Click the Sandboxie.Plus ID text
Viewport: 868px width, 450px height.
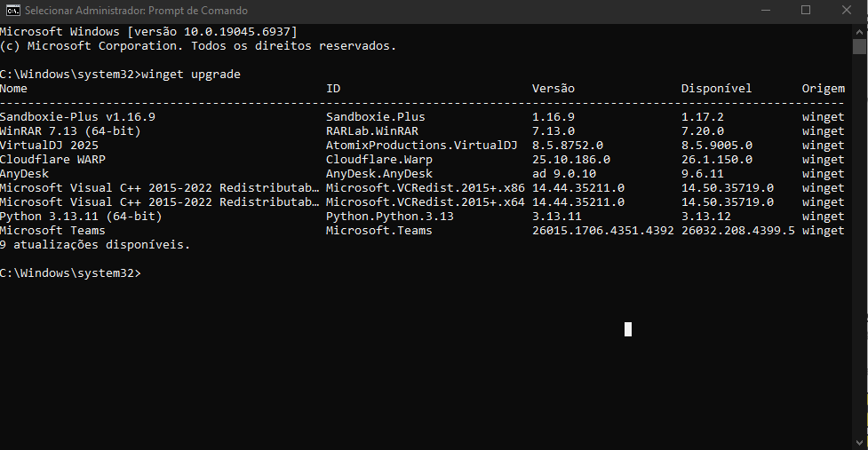pos(375,117)
